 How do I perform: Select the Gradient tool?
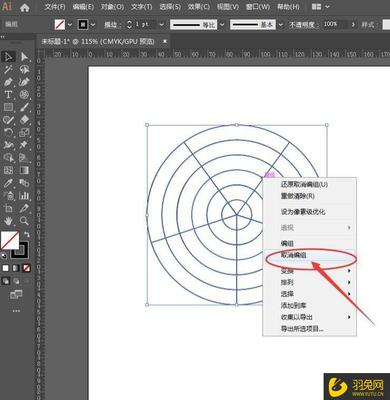tap(24, 171)
